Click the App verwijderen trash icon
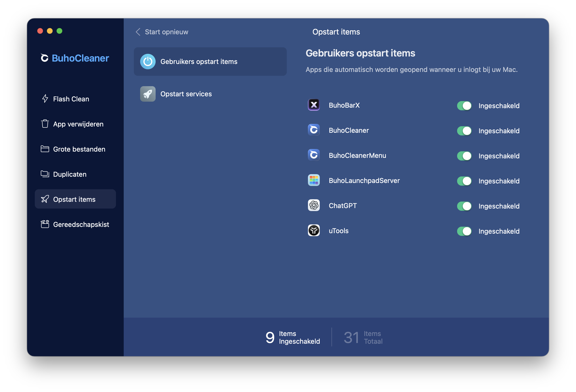The height and width of the screenshot is (392, 576). (45, 124)
